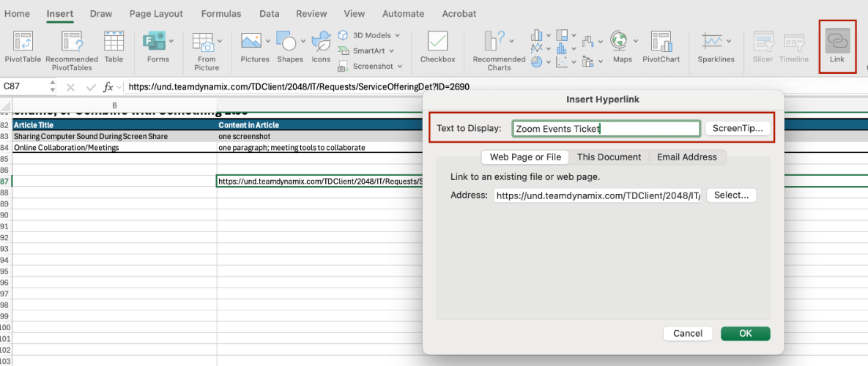Click the PivotChart icon
This screenshot has height=366, width=868.
point(661,42)
